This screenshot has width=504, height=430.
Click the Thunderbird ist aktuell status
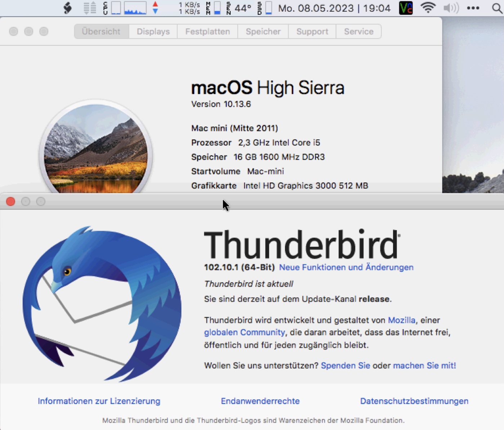pos(249,284)
